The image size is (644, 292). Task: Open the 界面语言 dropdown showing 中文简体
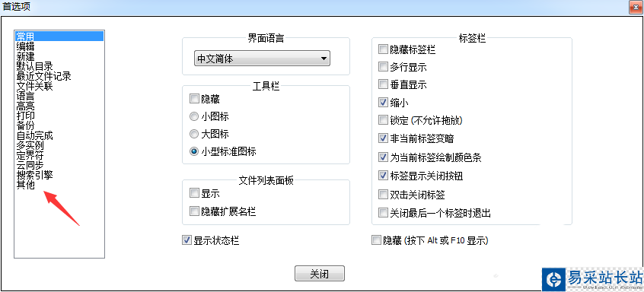(x=262, y=59)
